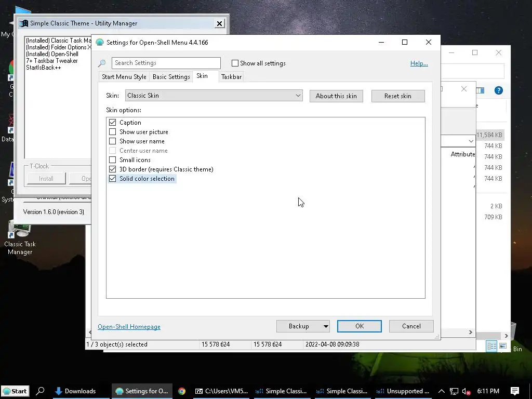Click the T-Clock Install button
Viewport: 532px width, 399px height.
[x=46, y=179]
